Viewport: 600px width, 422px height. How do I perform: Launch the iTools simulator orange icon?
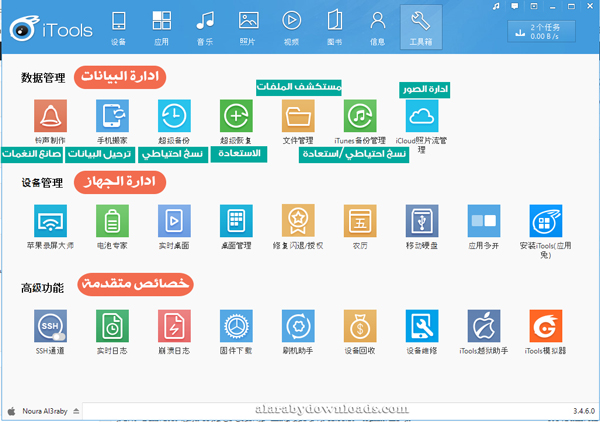tap(546, 326)
